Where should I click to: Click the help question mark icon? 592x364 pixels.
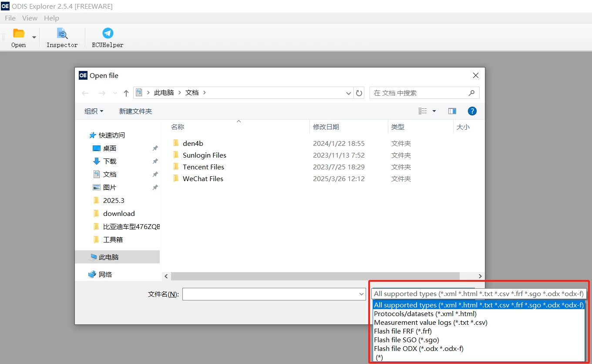[x=472, y=111]
